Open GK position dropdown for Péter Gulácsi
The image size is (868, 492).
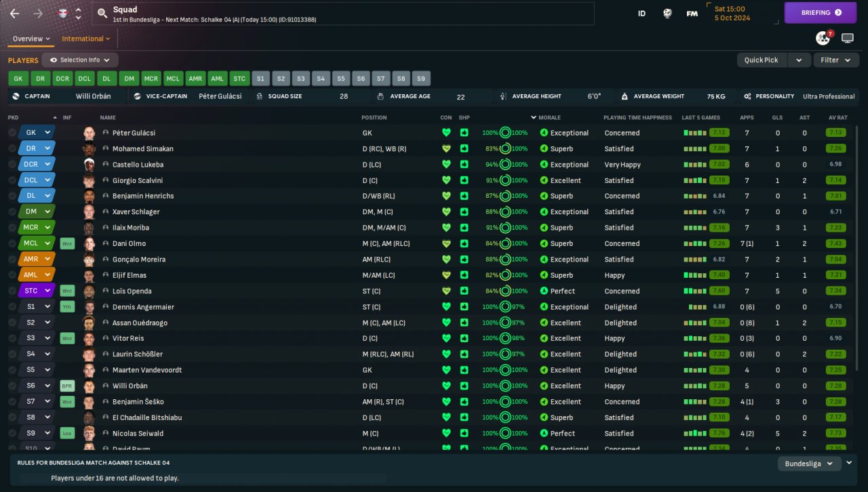click(x=37, y=133)
